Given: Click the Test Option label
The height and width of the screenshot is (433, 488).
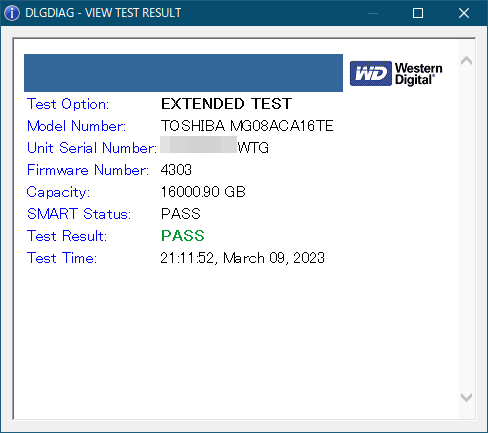Looking at the screenshot, I should [68, 104].
